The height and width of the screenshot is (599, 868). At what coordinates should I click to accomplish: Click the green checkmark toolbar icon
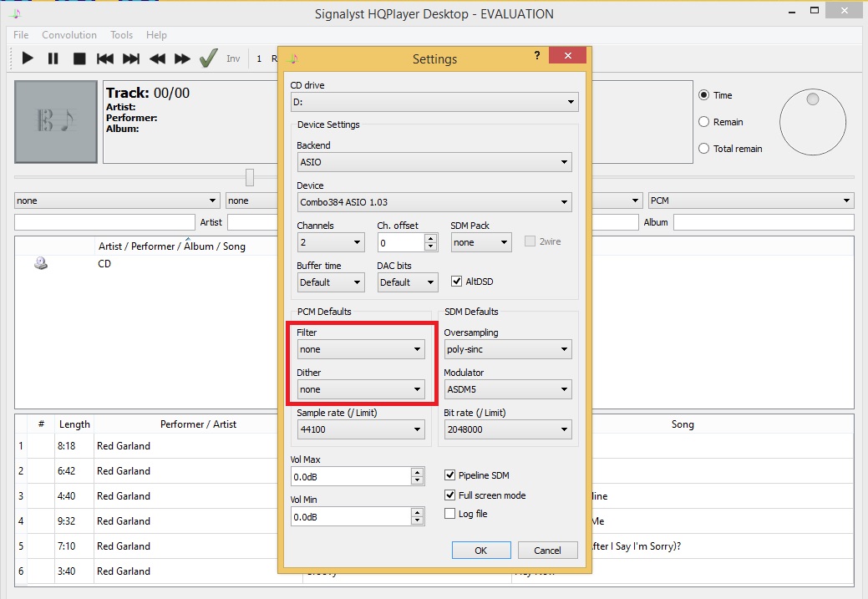208,58
